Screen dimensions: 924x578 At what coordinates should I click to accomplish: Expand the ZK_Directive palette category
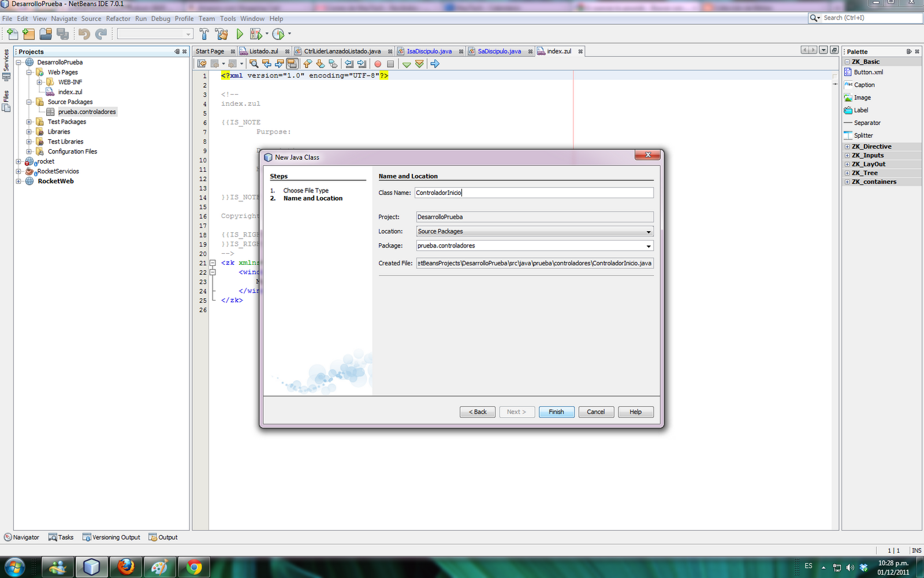click(x=847, y=147)
